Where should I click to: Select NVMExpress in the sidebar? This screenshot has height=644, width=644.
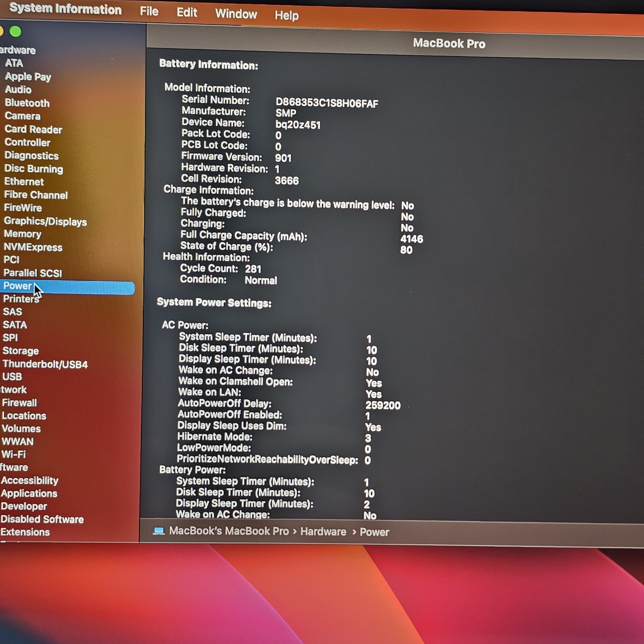(x=33, y=247)
